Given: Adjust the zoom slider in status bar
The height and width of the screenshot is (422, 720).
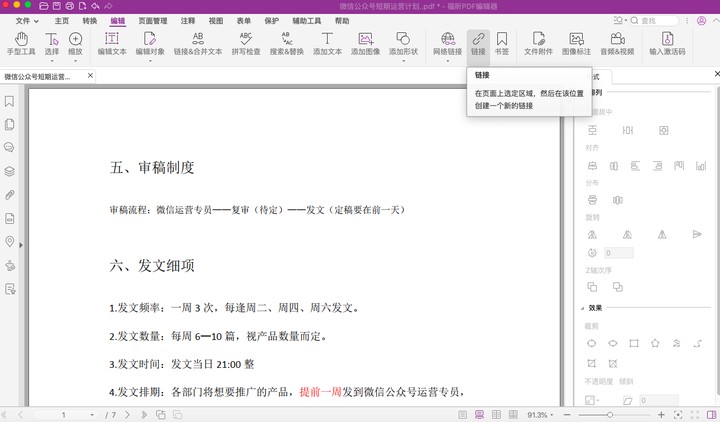Looking at the screenshot, I should 610,414.
